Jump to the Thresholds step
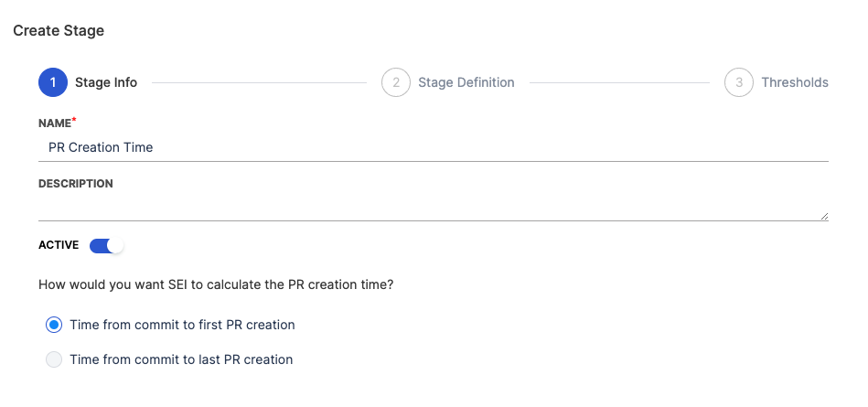This screenshot has height=407, width=868. coord(794,82)
